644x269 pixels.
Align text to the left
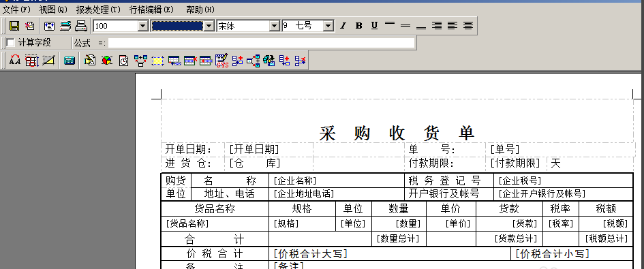pyautogui.click(x=453, y=26)
